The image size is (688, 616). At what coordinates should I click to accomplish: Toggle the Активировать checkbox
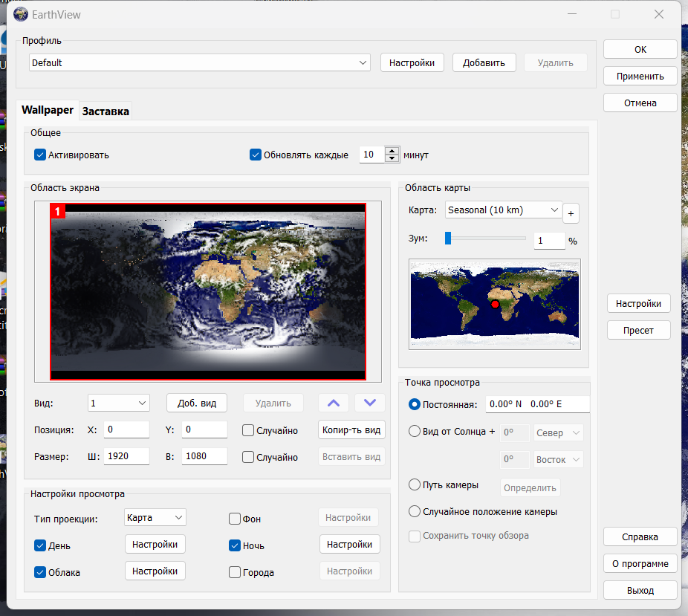(40, 155)
